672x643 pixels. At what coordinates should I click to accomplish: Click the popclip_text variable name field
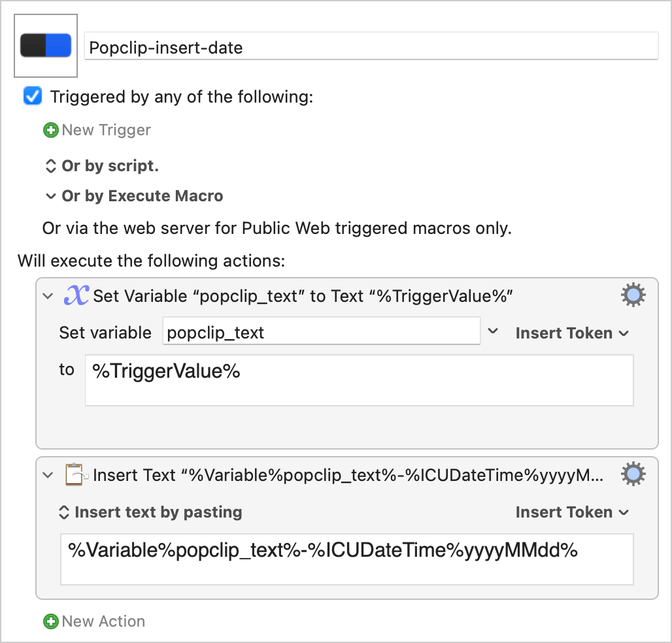pos(322,331)
